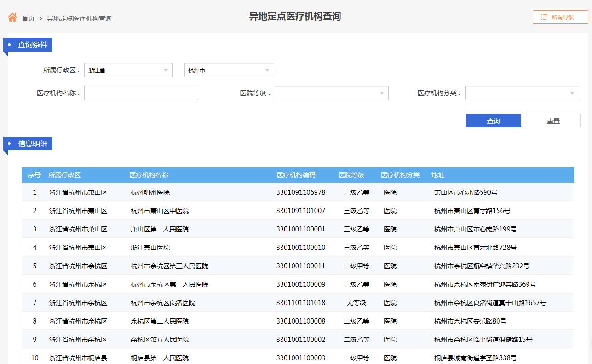Click address 萧山区市心北路590号

466,192
